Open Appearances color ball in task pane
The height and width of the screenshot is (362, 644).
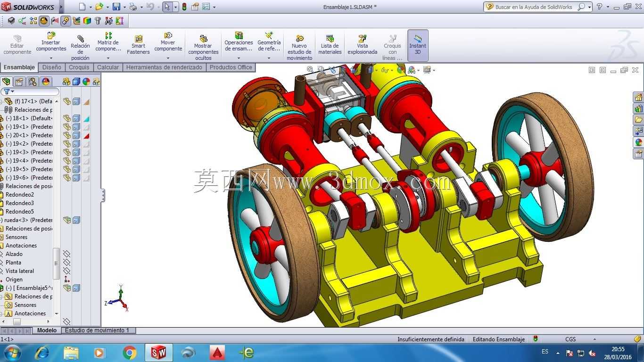(x=638, y=142)
